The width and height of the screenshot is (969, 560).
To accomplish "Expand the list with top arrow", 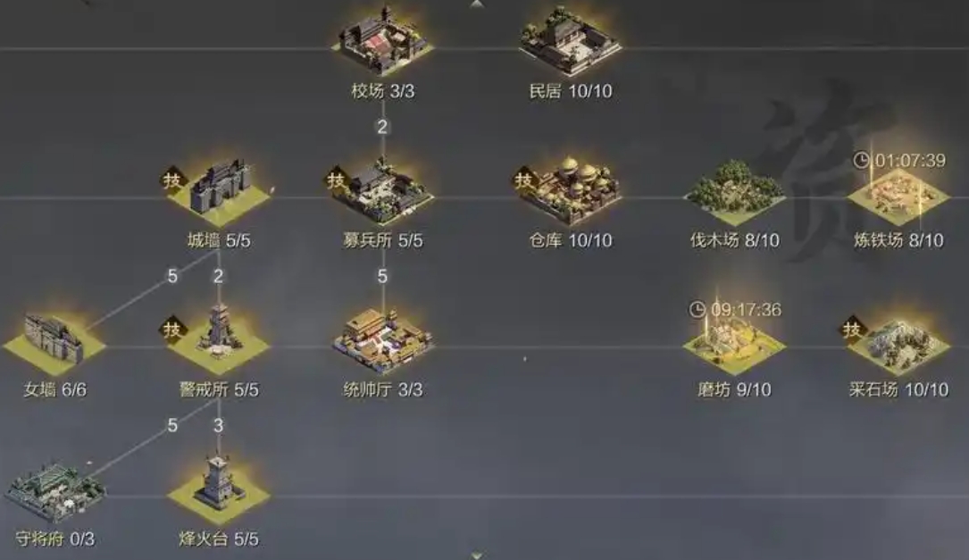I will (x=477, y=4).
